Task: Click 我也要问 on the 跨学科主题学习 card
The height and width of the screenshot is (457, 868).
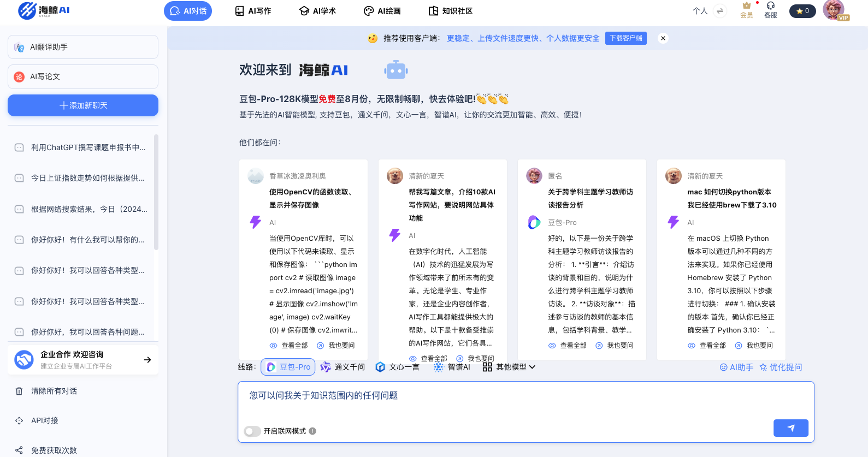Action: (615, 346)
